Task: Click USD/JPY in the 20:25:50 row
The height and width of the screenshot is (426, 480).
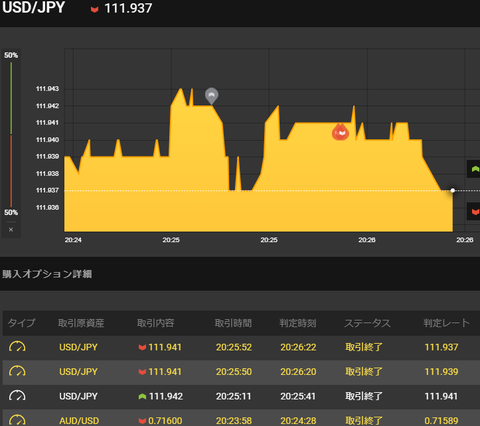Action: (x=78, y=372)
